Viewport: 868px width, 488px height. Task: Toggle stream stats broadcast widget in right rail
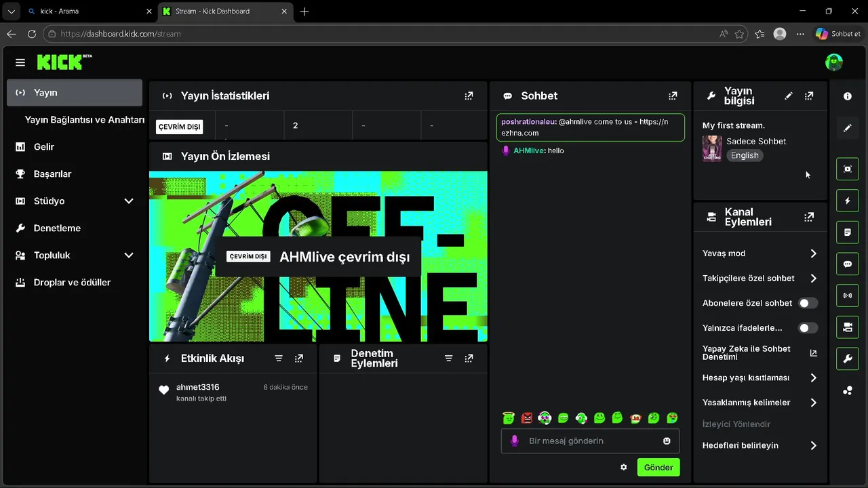click(848, 296)
